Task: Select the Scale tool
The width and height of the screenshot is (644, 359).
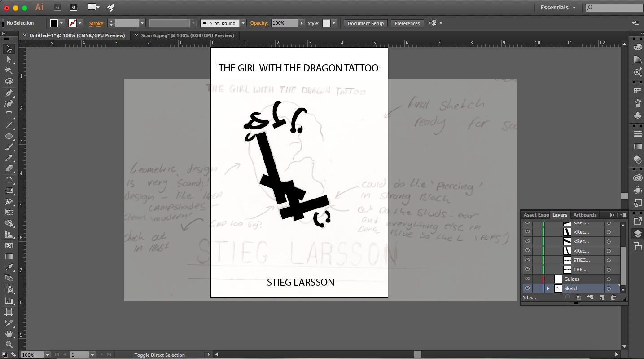Action: [9, 191]
